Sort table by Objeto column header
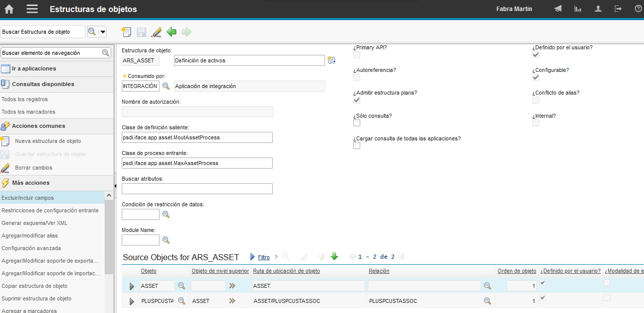 pyautogui.click(x=148, y=271)
